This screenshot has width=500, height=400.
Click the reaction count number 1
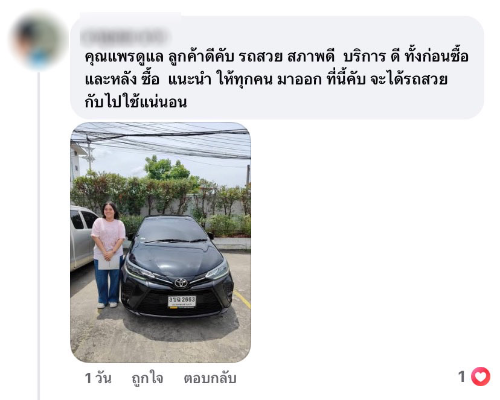(x=462, y=377)
